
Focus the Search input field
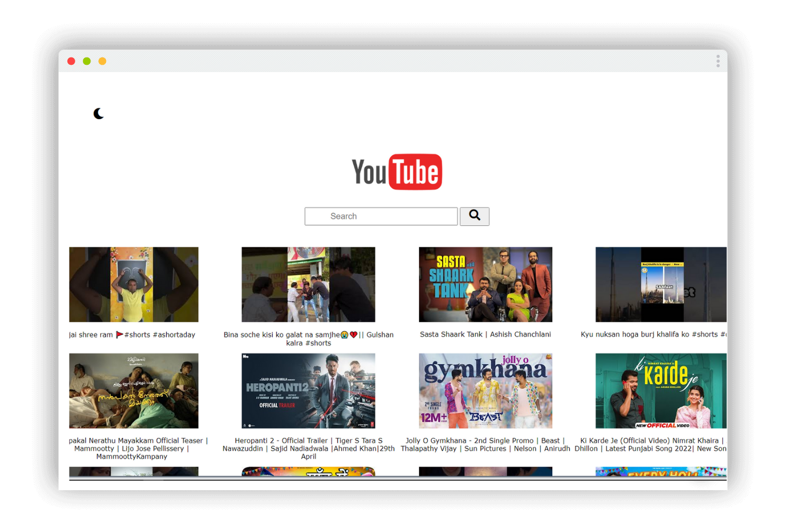pos(381,216)
